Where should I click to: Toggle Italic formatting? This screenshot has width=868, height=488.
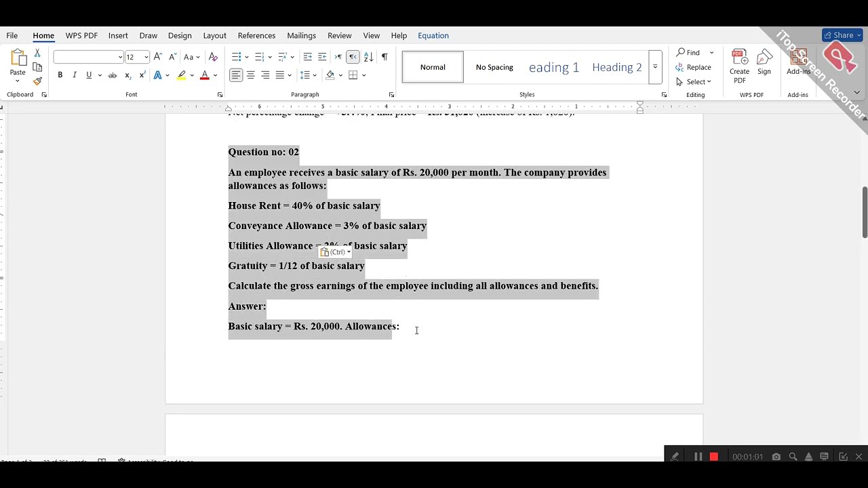(x=75, y=75)
